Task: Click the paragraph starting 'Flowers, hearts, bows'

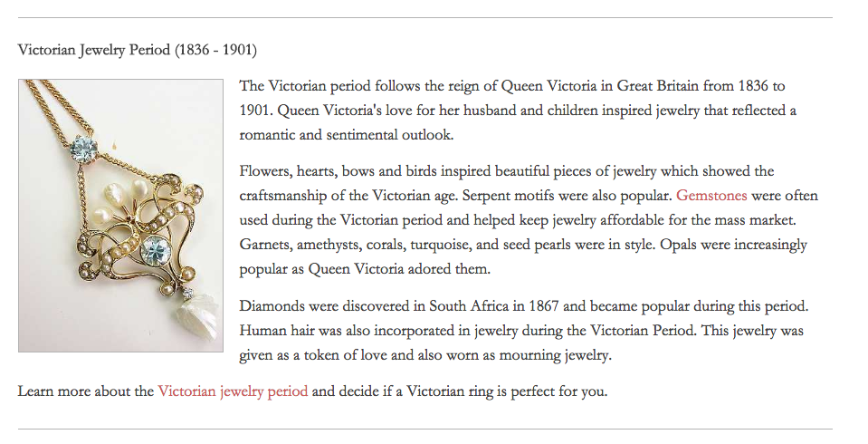Action: click(x=529, y=220)
